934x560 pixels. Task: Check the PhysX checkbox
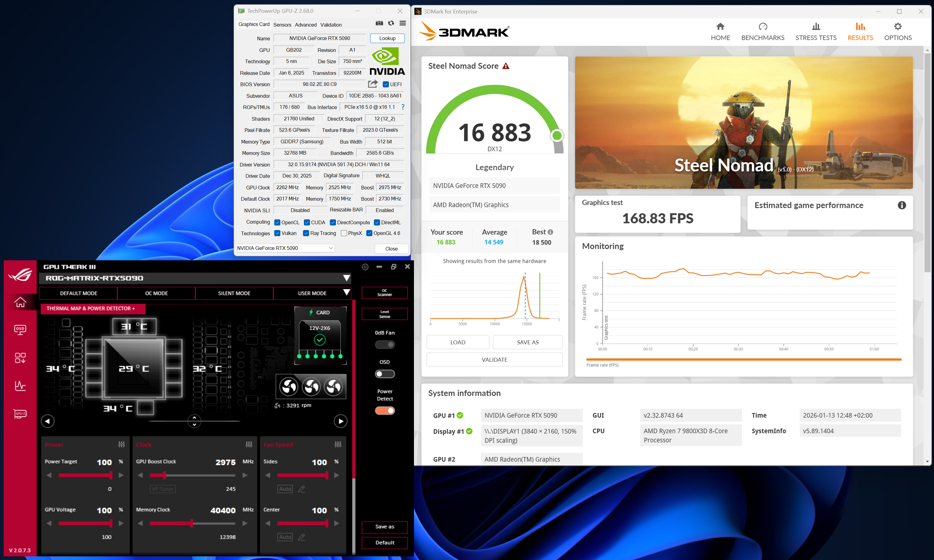click(x=344, y=233)
